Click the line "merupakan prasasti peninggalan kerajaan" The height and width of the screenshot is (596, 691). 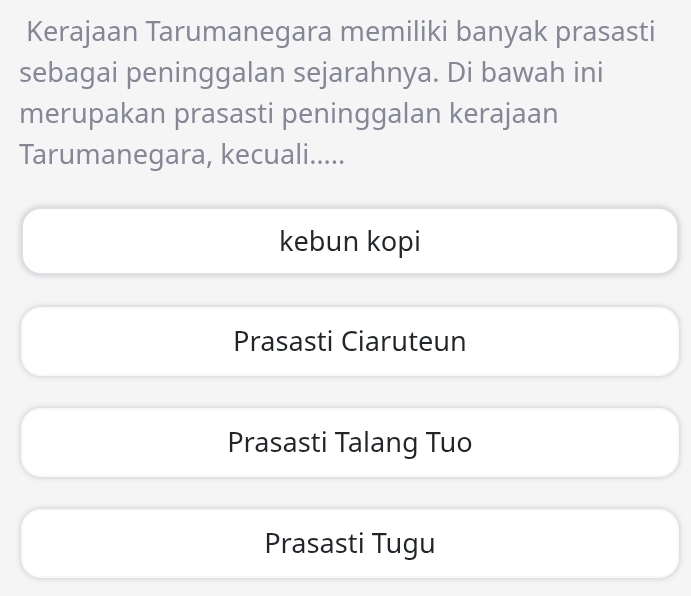click(x=288, y=114)
